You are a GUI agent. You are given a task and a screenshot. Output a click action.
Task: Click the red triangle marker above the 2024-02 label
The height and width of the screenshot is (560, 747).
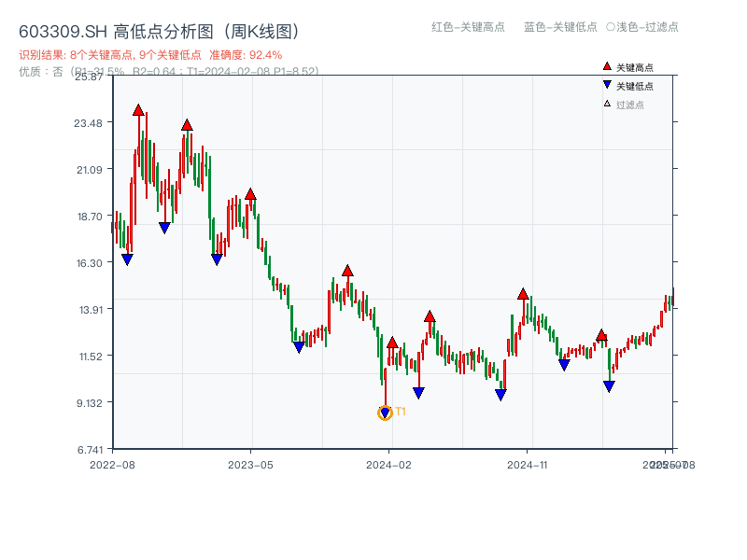click(x=391, y=343)
